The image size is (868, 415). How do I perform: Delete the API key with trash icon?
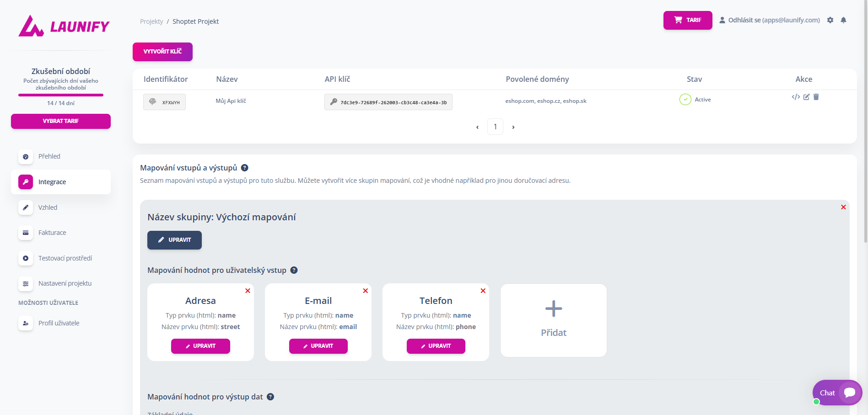tap(816, 97)
